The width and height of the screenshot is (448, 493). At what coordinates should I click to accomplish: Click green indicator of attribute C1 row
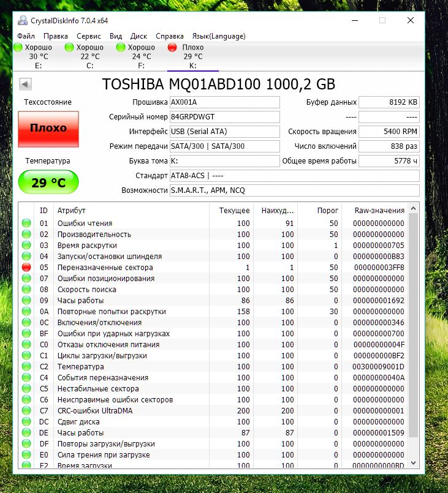point(26,355)
